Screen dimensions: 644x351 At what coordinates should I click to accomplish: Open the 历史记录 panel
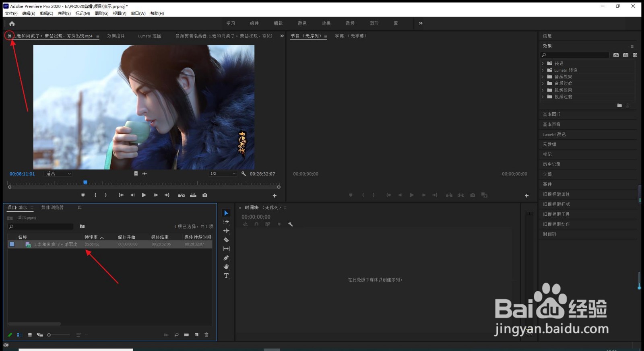pos(551,164)
